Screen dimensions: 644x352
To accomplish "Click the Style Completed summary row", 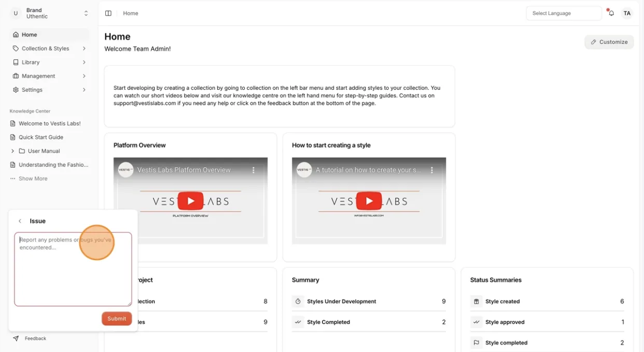I will [369, 322].
